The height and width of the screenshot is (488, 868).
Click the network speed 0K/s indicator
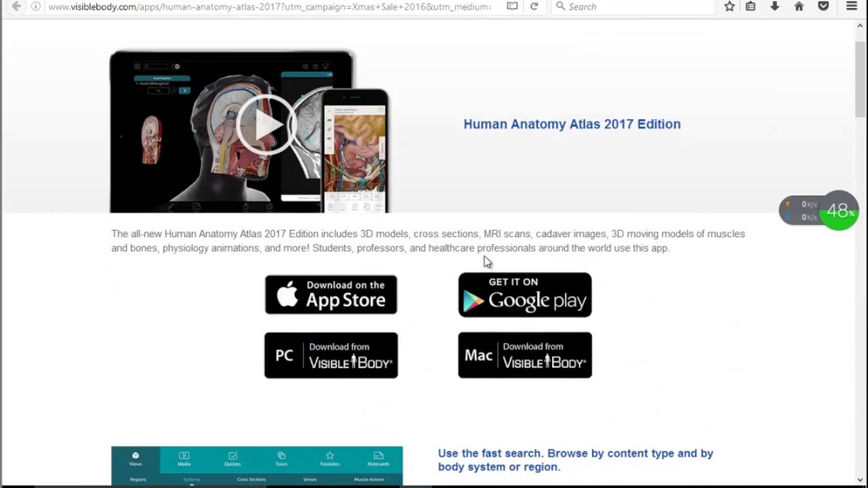point(801,211)
